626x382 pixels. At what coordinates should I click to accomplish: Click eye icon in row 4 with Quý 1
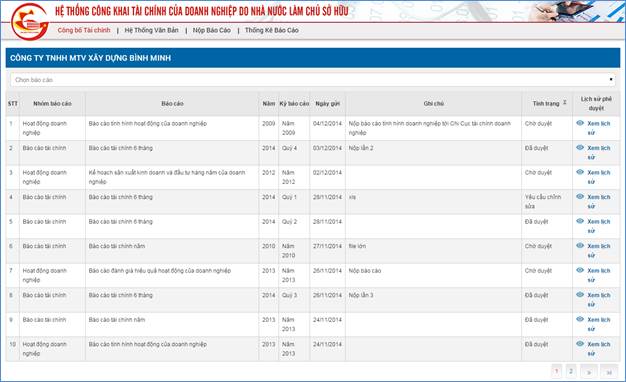point(580,196)
